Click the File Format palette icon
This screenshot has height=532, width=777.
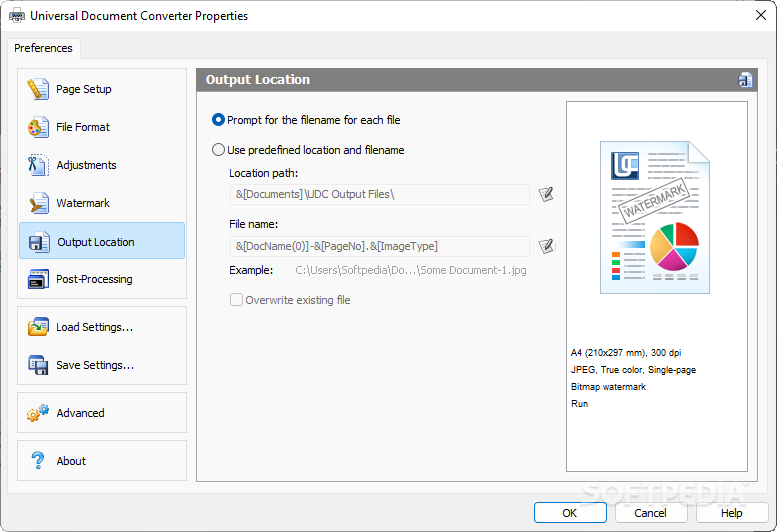pyautogui.click(x=38, y=127)
